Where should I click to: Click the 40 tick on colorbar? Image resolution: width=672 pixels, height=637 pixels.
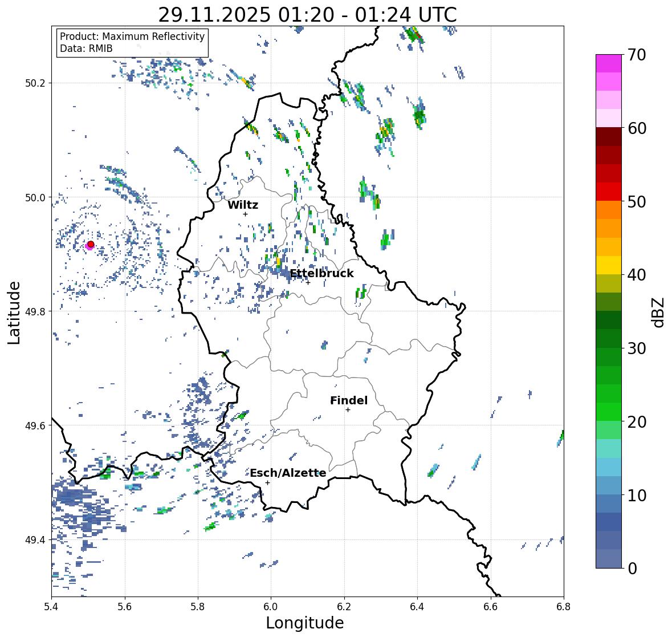coord(636,275)
